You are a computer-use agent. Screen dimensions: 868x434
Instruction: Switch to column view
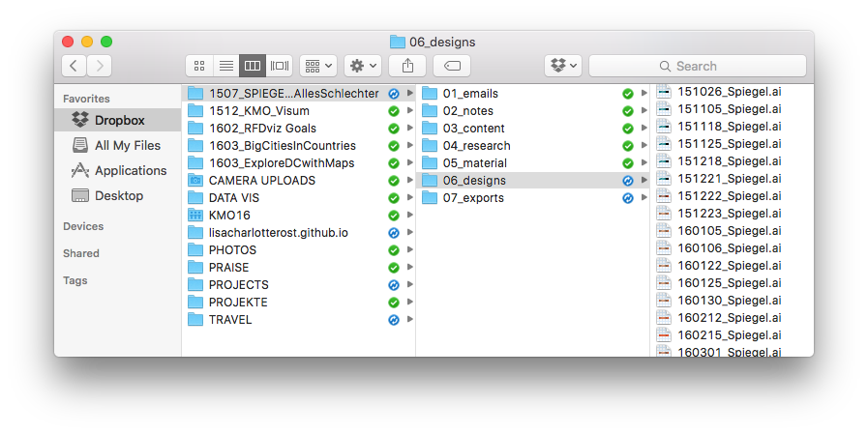[253, 66]
